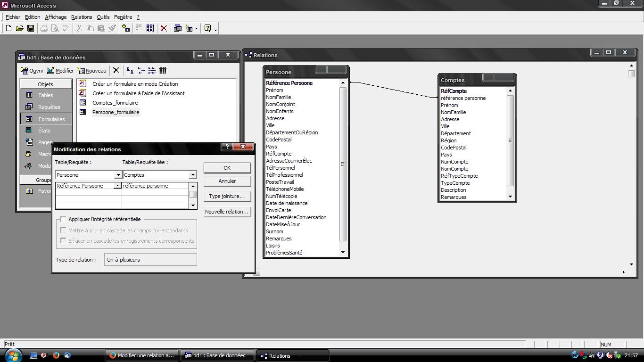The width and height of the screenshot is (644, 362).
Task: Click the Windows Start orb
Action: coord(13,355)
